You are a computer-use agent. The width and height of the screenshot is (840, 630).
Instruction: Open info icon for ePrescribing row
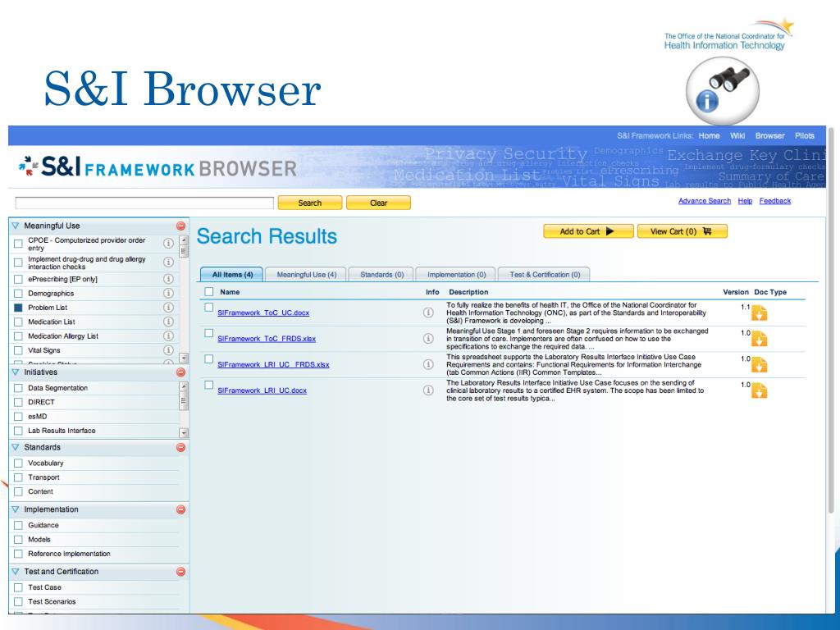[168, 279]
